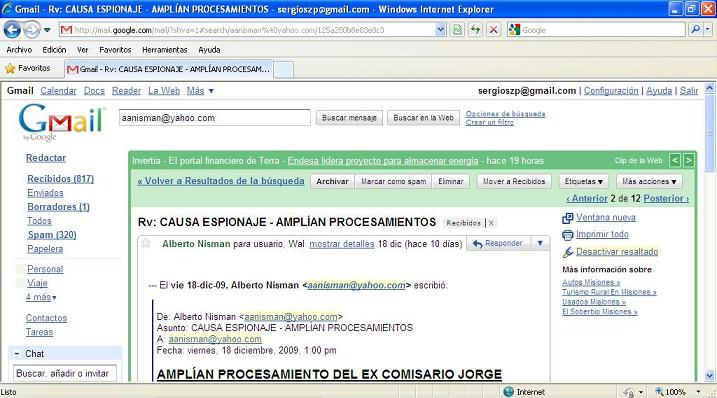Click the magnifier search button in toolbar
Image resolution: width=717 pixels, height=398 pixels.
[x=696, y=30]
